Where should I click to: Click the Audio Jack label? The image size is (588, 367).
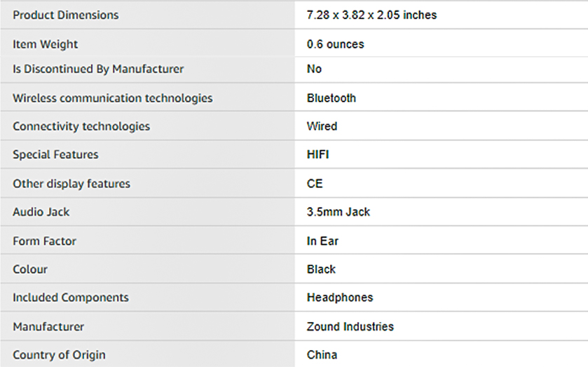41,212
